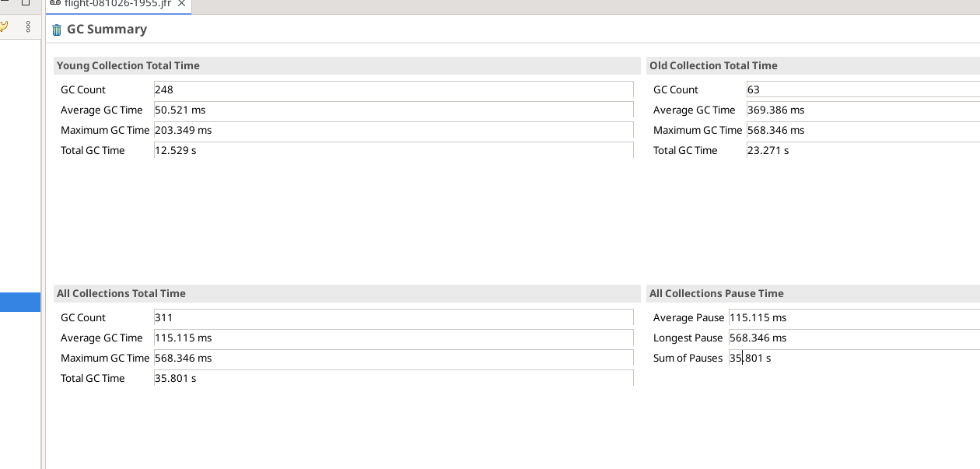The width and height of the screenshot is (980, 469).
Task: Click Maximum GC Time label under All Collections
Action: click(105, 358)
